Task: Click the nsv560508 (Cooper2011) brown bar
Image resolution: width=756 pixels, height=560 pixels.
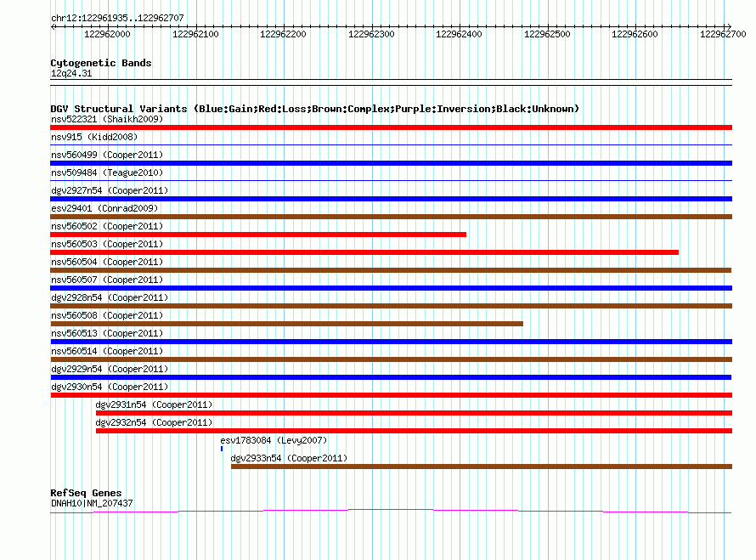Action: click(286, 324)
